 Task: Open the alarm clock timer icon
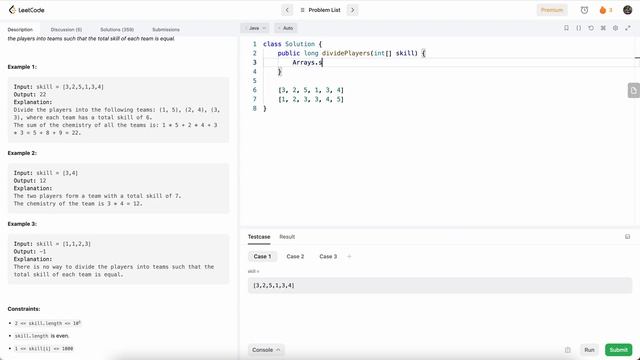[x=584, y=10]
